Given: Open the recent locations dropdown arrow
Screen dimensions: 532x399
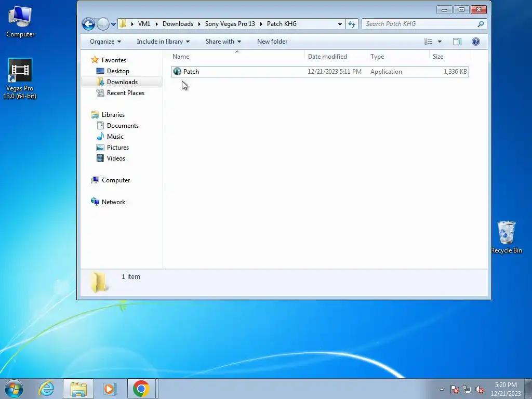Looking at the screenshot, I should click(x=113, y=24).
